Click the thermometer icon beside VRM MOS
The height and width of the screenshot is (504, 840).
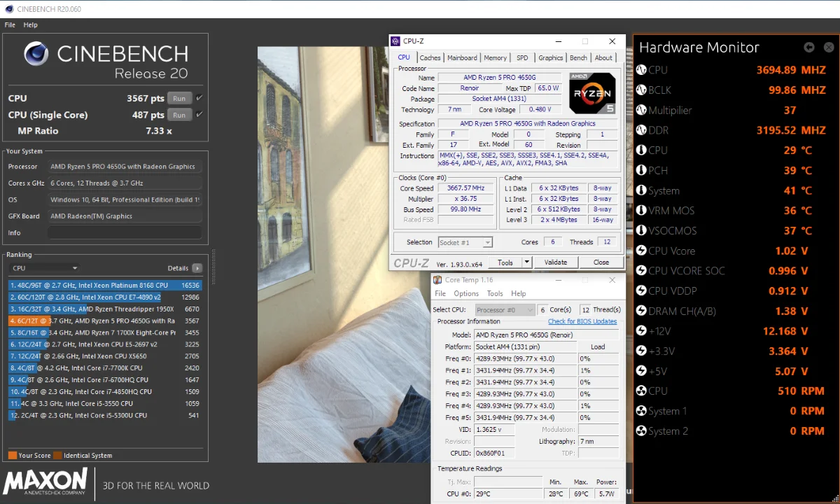642,211
